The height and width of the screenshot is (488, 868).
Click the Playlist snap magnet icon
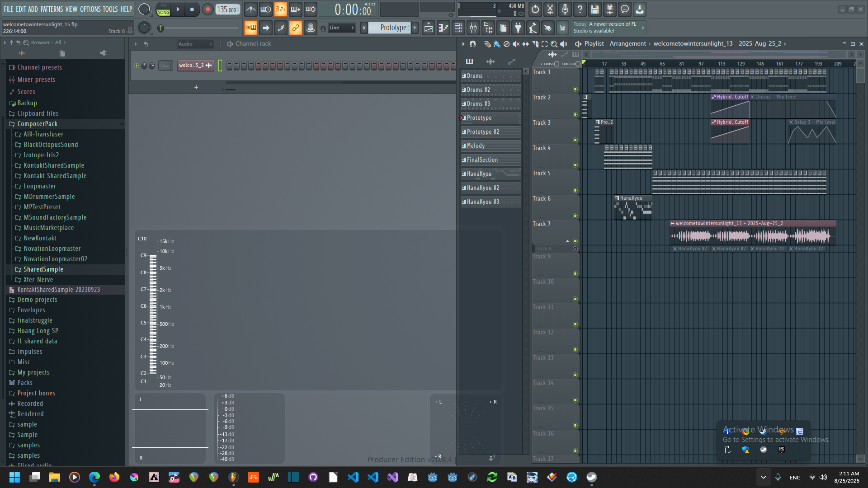472,44
